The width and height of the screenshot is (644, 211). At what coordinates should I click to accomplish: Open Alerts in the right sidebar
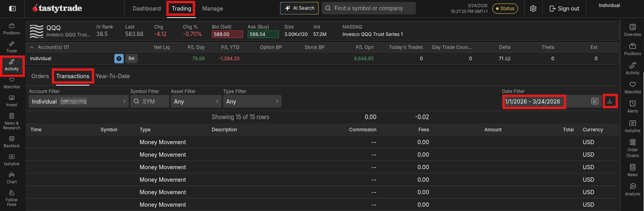(x=632, y=106)
